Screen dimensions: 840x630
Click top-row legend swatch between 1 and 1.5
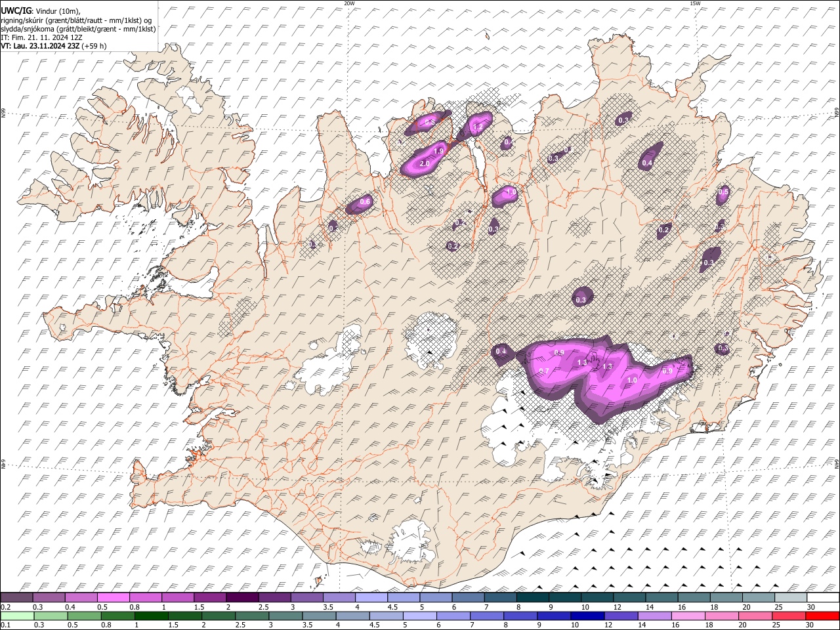pyautogui.click(x=178, y=598)
